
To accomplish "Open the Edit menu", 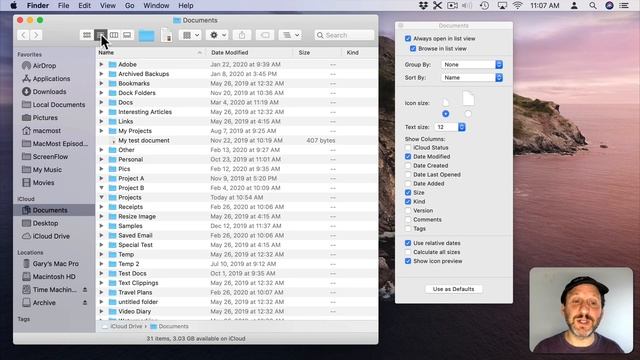I will click(x=84, y=6).
